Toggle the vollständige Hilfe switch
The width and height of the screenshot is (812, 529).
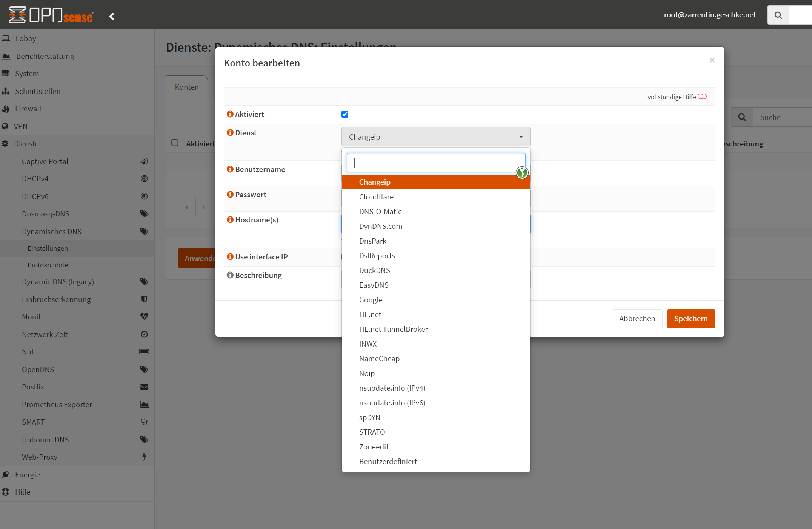click(x=702, y=97)
